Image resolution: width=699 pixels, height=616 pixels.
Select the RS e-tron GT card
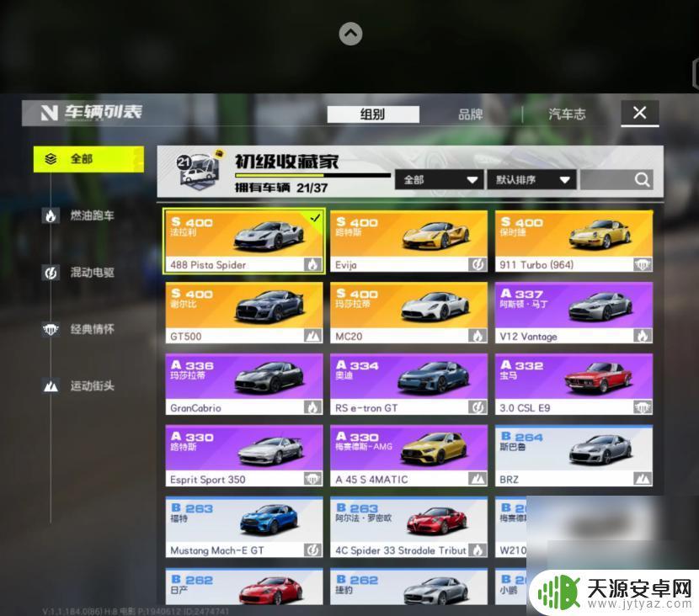[x=408, y=385]
